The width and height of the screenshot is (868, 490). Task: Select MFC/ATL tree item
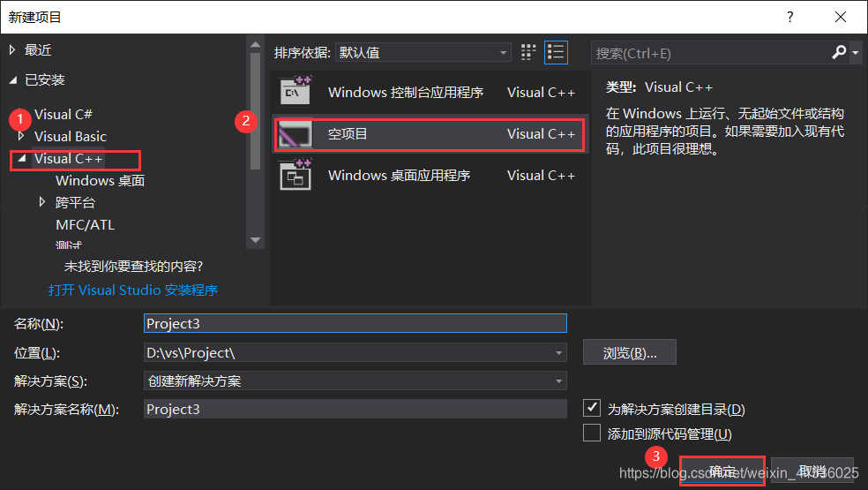(x=86, y=225)
